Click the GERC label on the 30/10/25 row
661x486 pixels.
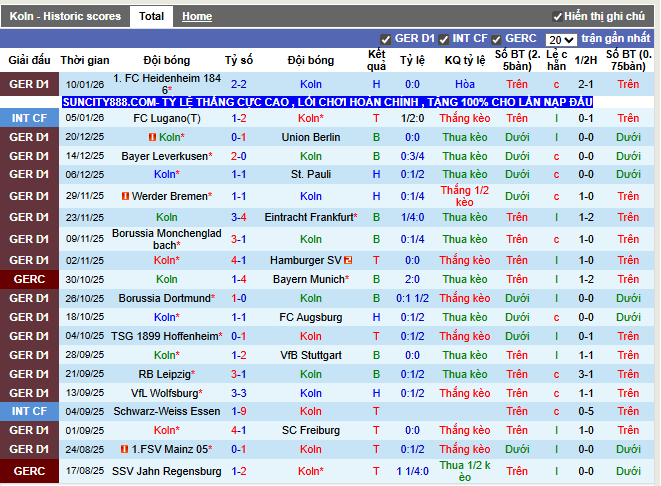(30, 279)
